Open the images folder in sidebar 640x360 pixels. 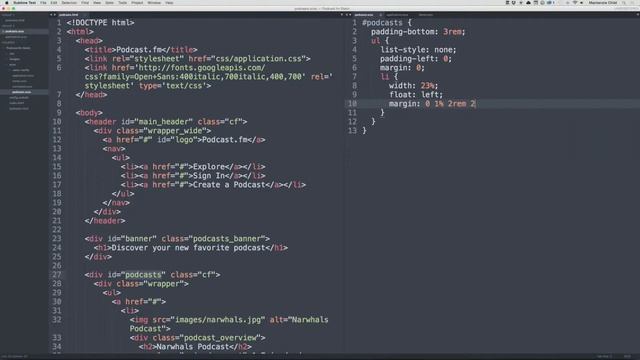[14, 59]
